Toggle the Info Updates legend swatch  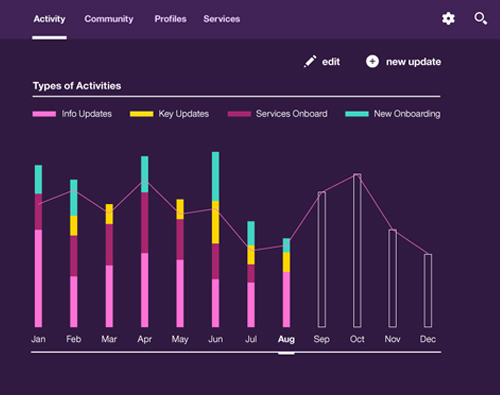[44, 114]
